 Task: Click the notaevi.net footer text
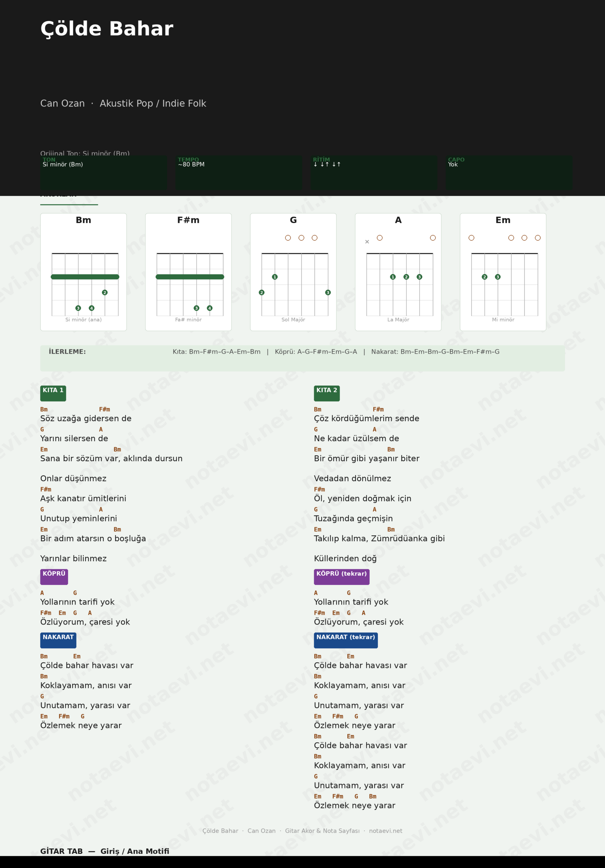(x=385, y=831)
